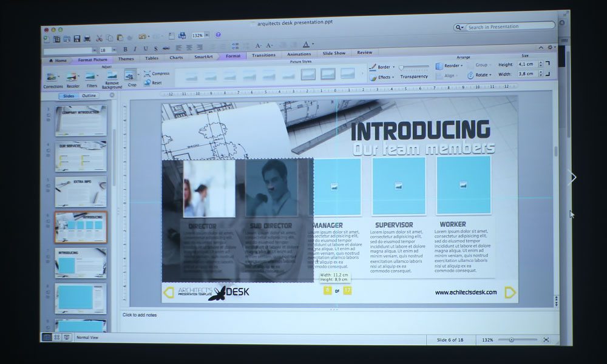
Task: Switch to slide sorter view
Action: [x=56, y=337]
